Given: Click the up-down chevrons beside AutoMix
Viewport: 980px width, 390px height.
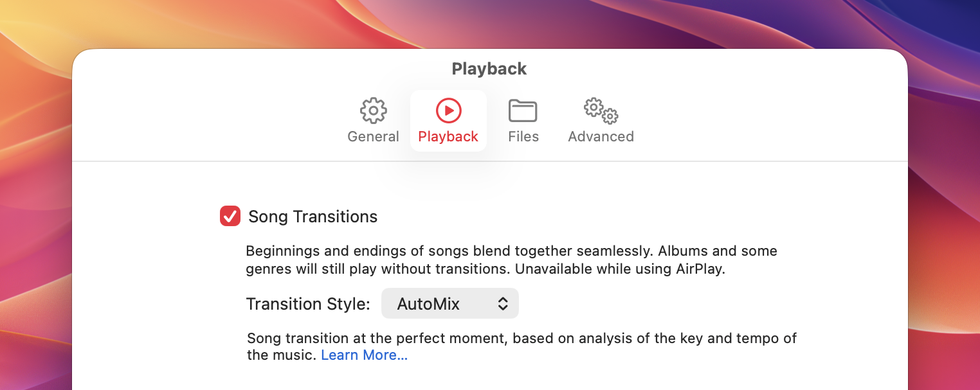Looking at the screenshot, I should (503, 304).
